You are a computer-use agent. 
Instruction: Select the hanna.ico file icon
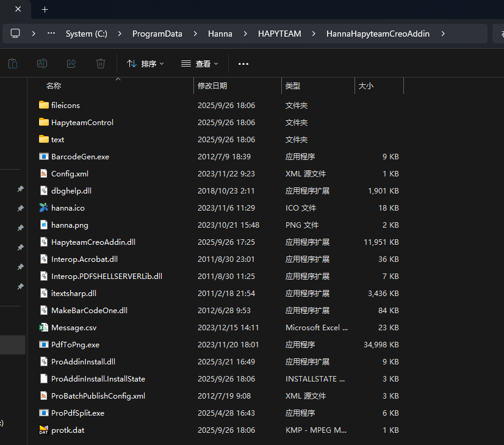point(43,208)
